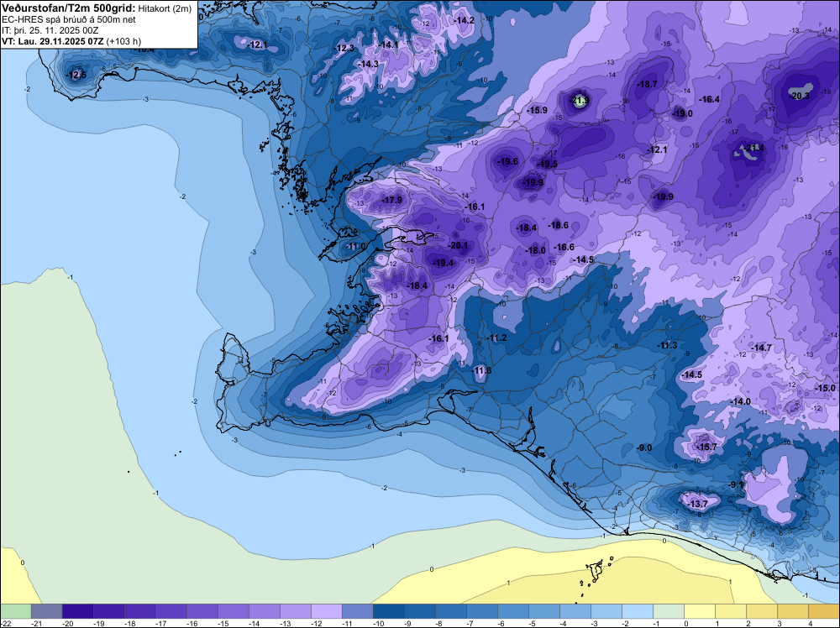Click the -18.6 temperature label

pos(558,225)
